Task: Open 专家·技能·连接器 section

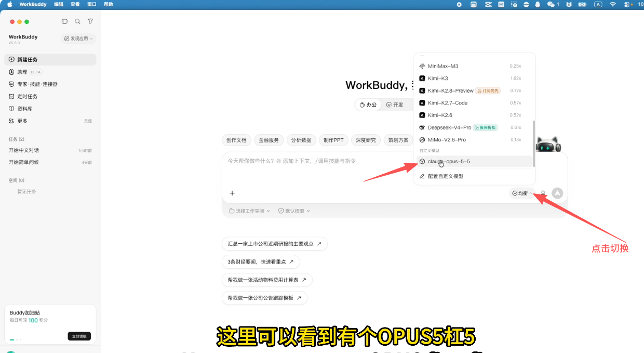Action: (50, 84)
